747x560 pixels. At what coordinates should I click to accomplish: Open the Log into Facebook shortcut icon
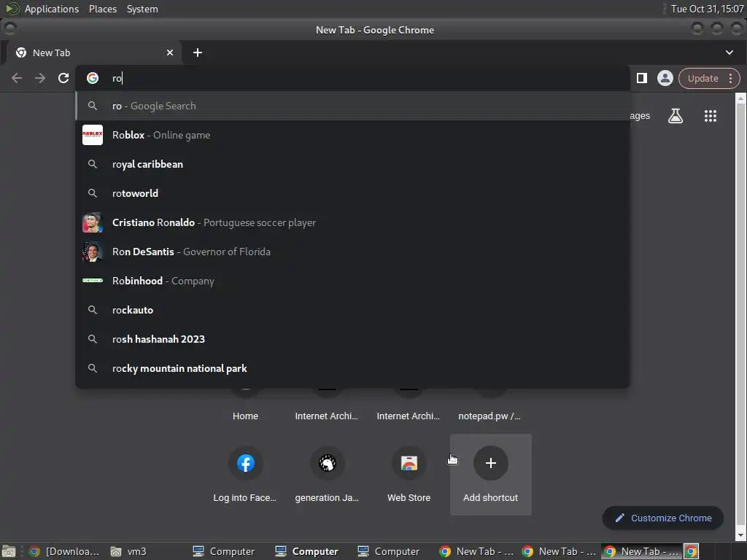245,463
